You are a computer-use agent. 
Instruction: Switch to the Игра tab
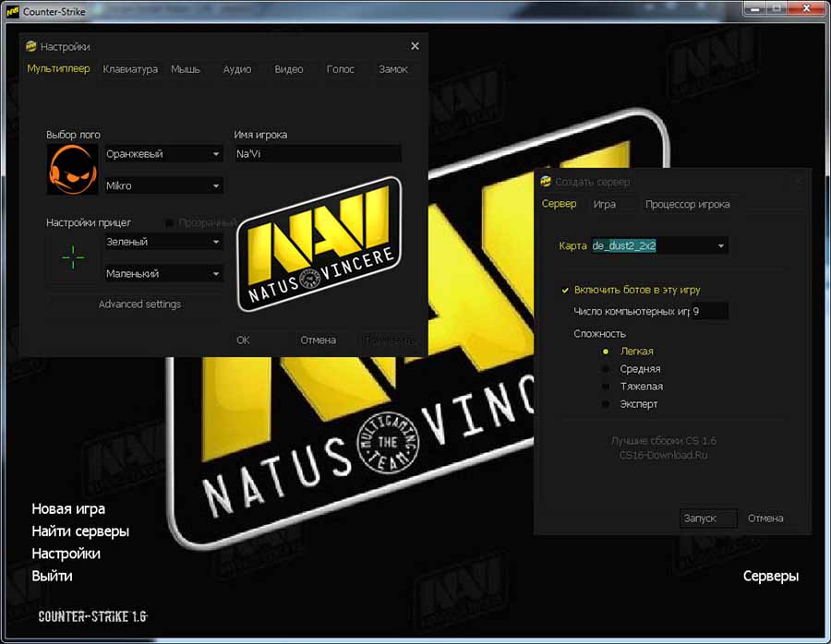tap(605, 204)
